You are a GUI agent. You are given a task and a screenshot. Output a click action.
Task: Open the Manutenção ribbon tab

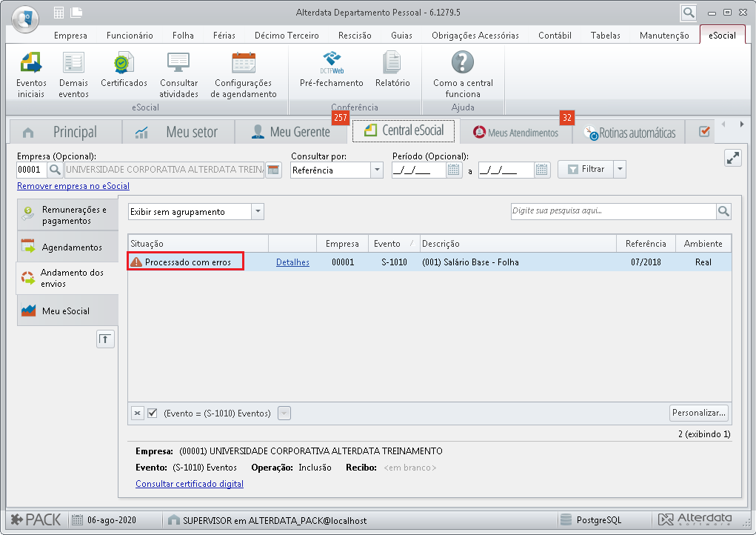tap(664, 36)
